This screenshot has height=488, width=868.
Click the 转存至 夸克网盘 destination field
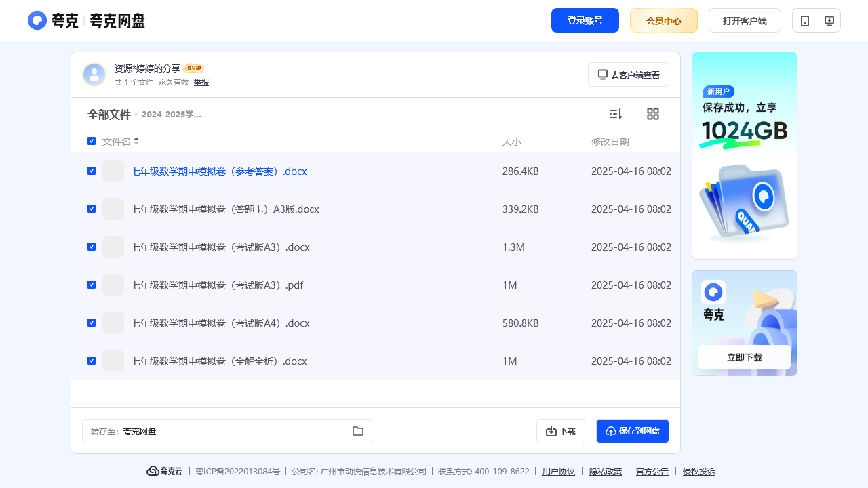coord(227,431)
